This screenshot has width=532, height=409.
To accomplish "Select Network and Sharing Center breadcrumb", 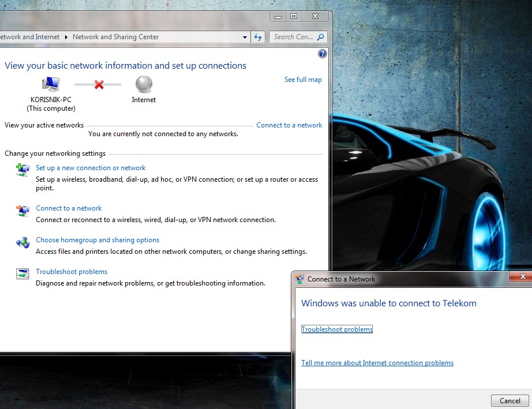I will click(x=115, y=37).
